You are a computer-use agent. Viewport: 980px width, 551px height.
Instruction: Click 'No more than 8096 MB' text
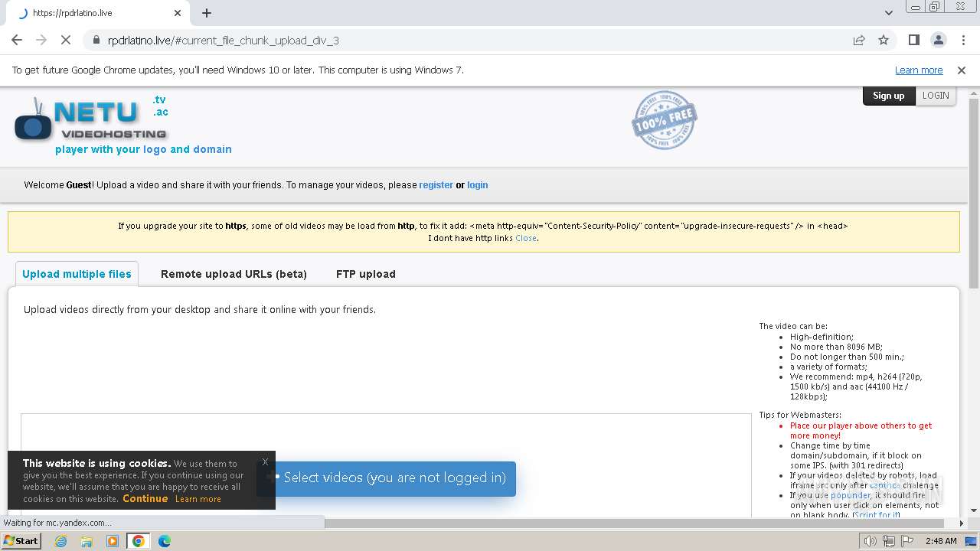coord(836,347)
